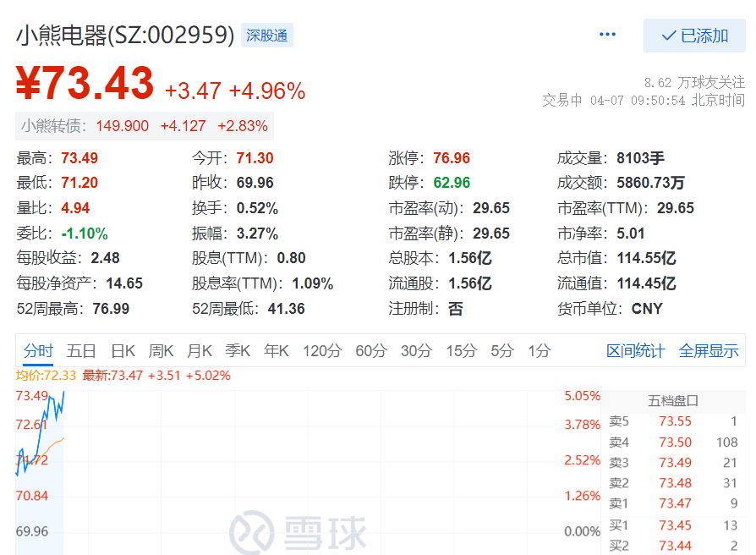Select the 周K chart tab
Image resolution: width=756 pixels, height=555 pixels.
pos(162,350)
